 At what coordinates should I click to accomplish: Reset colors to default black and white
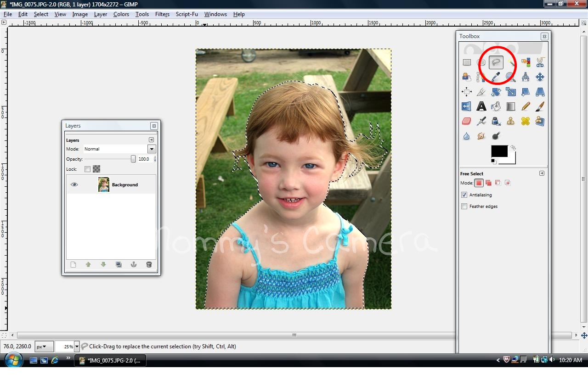click(x=494, y=161)
